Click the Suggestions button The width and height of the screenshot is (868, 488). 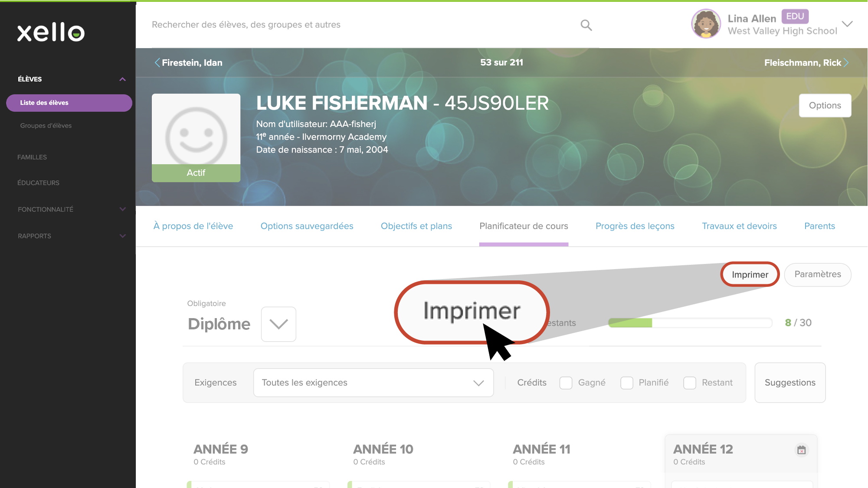[790, 383]
